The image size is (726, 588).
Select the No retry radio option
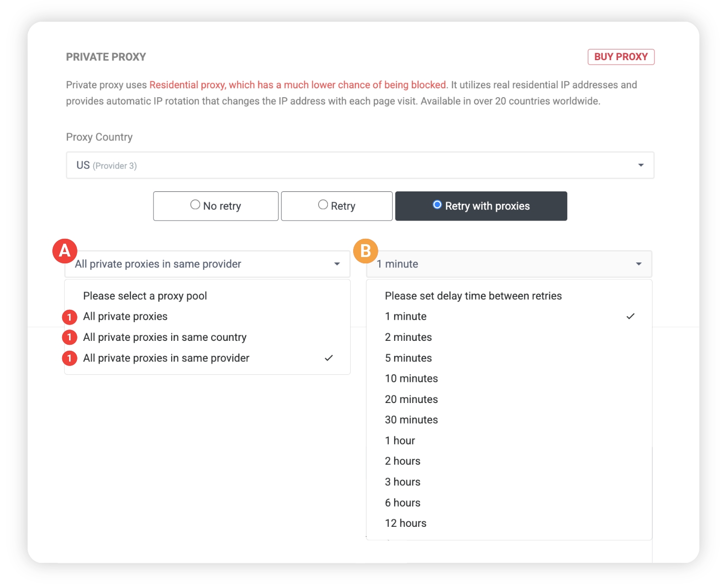coord(195,205)
